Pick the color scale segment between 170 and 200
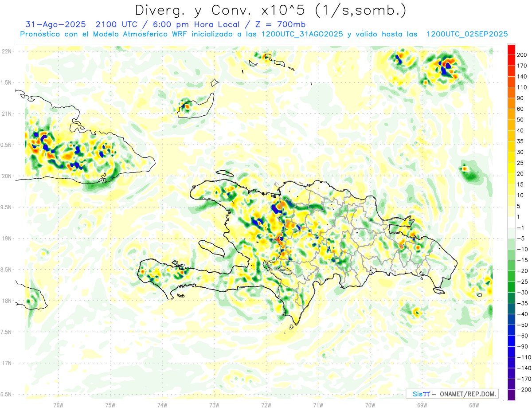 511,60
